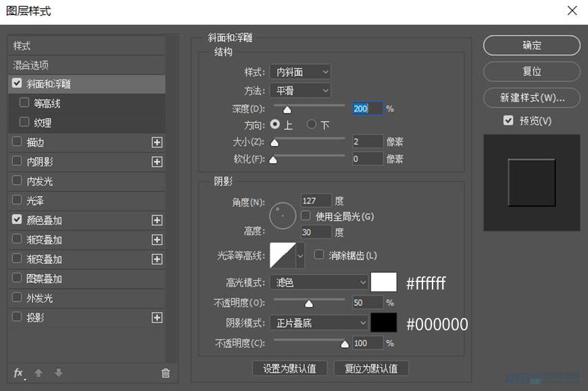Image resolution: width=588 pixels, height=391 pixels.
Task: Click the white highlight color swatch
Action: (383, 282)
